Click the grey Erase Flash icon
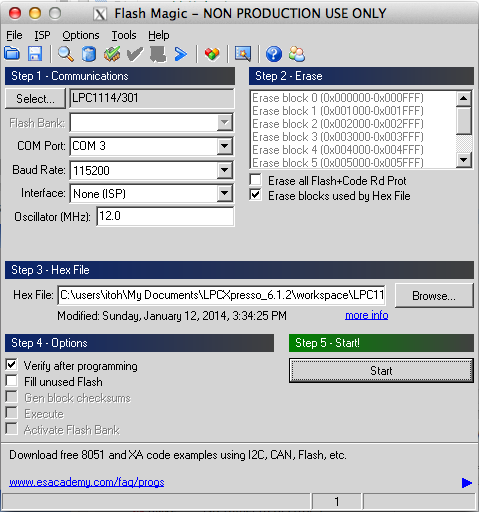479x512 pixels. tap(158, 54)
